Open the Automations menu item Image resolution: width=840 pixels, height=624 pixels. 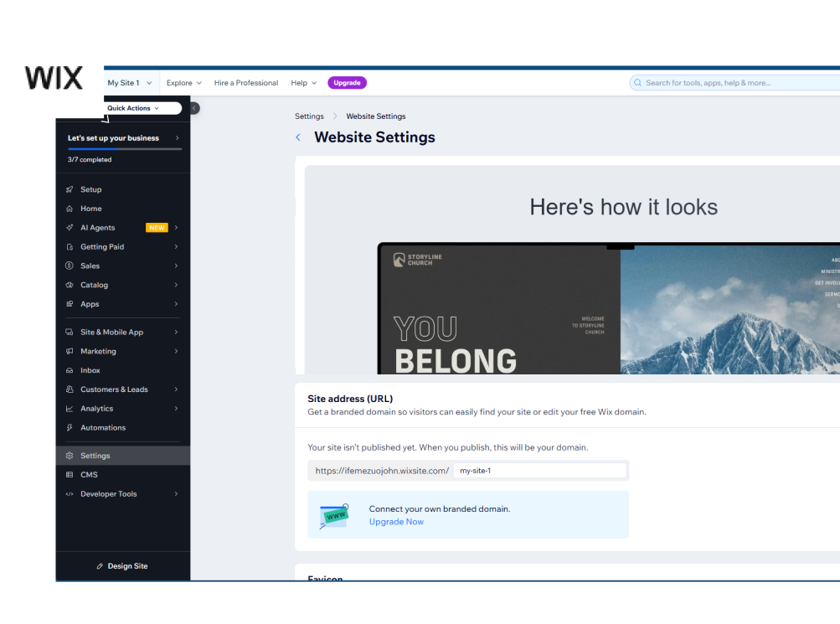coord(122,427)
